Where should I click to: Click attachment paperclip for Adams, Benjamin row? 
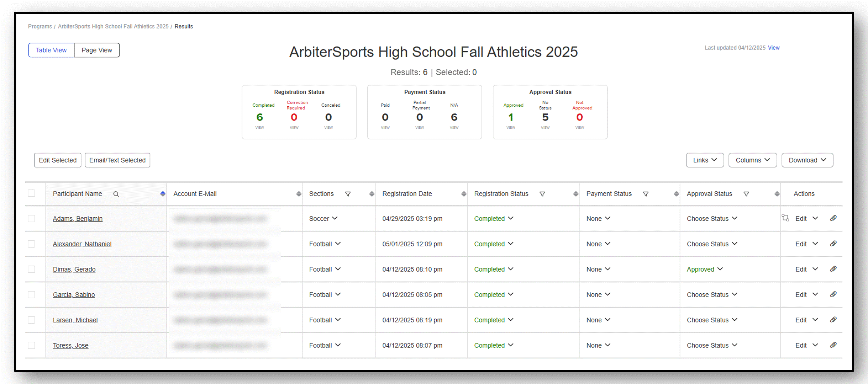(833, 218)
